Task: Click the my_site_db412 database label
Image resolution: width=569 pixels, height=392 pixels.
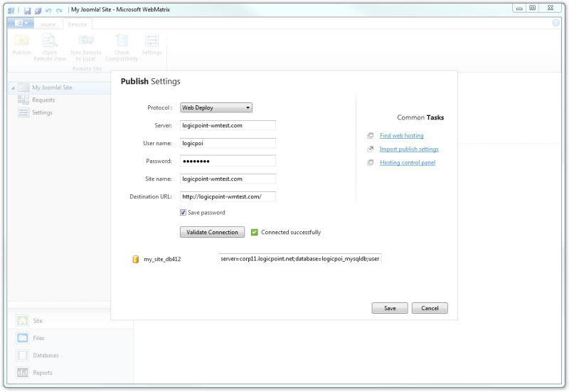Action: pos(162,259)
